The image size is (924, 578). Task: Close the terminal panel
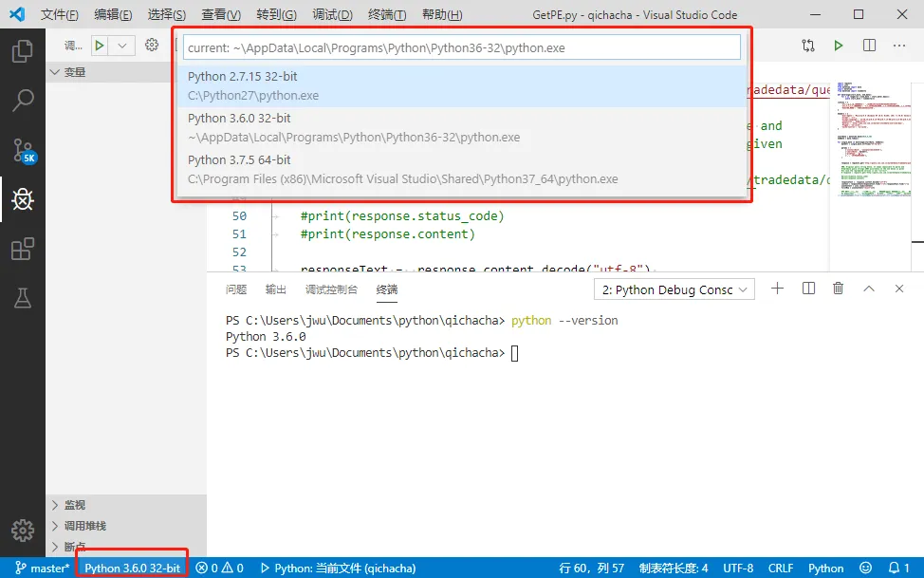click(898, 289)
